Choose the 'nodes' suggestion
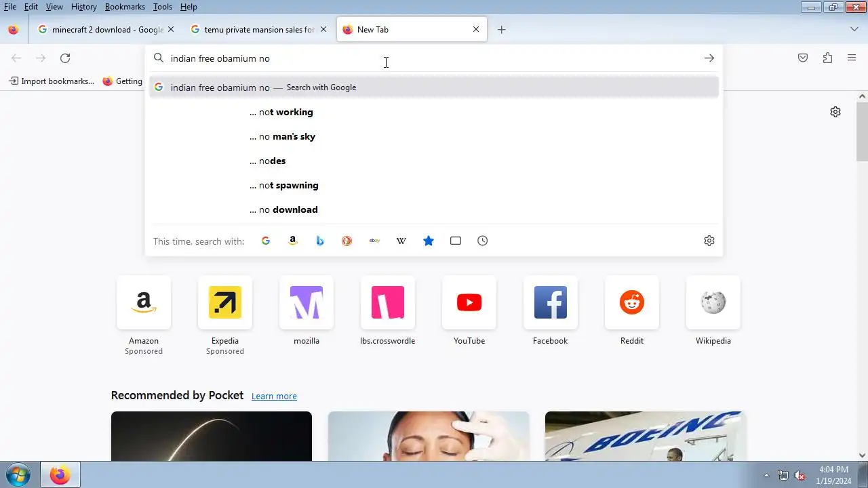The height and width of the screenshot is (488, 868). pyautogui.click(x=434, y=161)
